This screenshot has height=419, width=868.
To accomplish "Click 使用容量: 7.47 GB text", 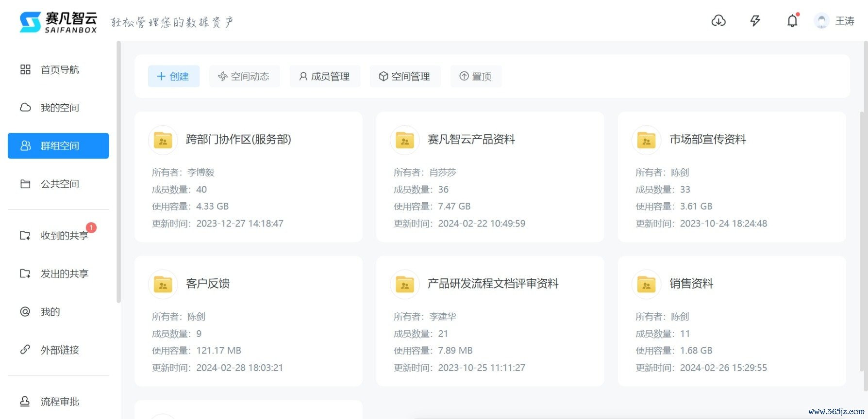I will tap(432, 206).
